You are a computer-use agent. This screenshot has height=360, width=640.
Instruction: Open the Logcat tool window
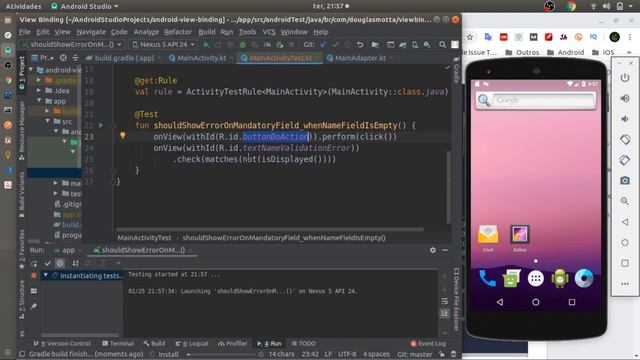192,343
